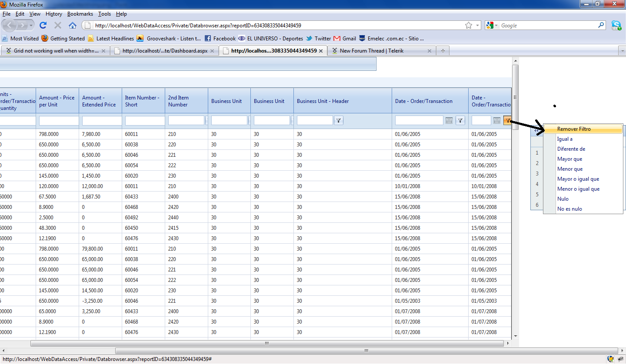Click the Business Unit - Header filter icon

pyautogui.click(x=339, y=121)
